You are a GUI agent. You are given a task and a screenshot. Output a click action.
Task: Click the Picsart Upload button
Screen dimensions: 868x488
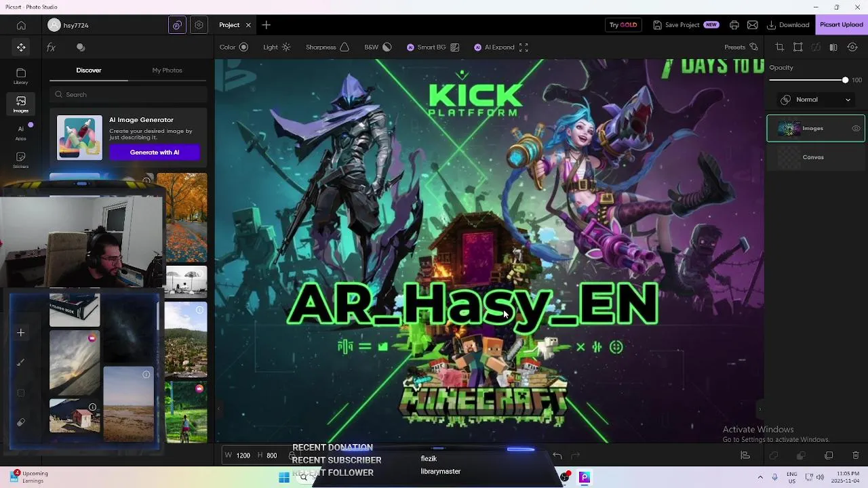tap(842, 25)
